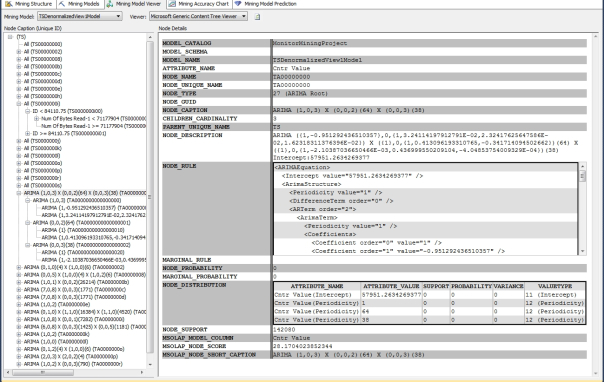Select tree item All (TS0000000c)
This screenshot has height=382, width=604.
(x=43, y=74)
